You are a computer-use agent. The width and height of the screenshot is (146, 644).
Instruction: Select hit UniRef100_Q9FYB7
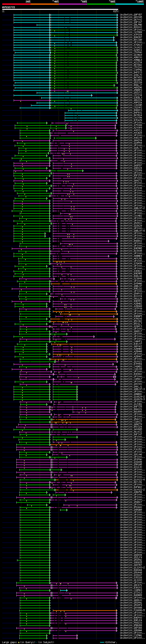131,15
